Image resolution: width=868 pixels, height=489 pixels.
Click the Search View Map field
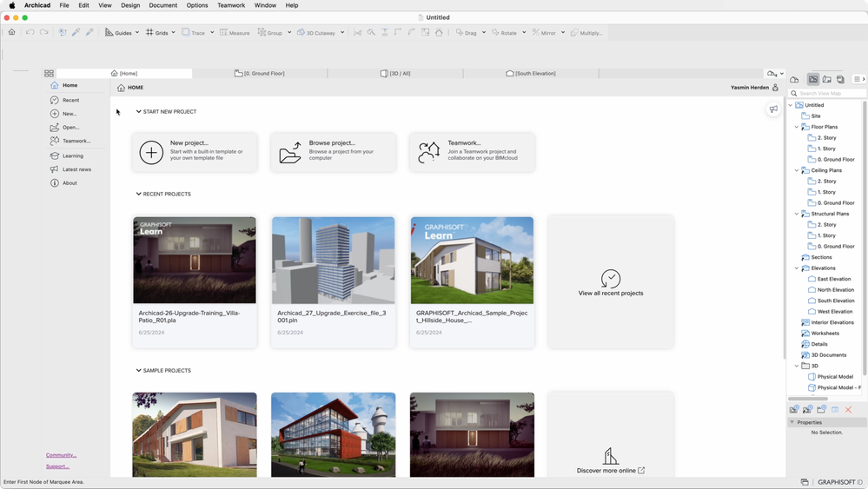pos(827,93)
